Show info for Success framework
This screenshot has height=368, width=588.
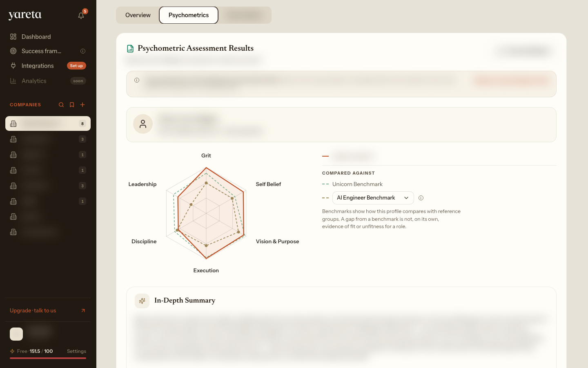click(83, 51)
